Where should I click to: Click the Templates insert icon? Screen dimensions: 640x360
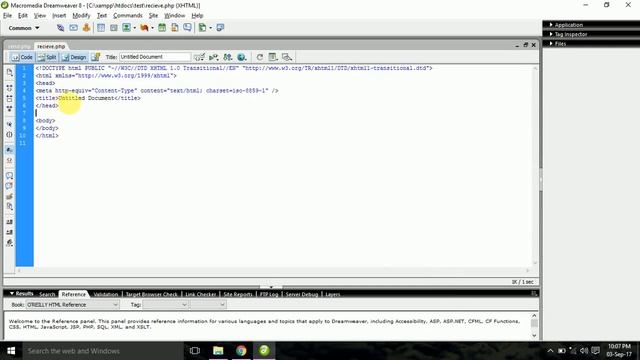[202, 28]
